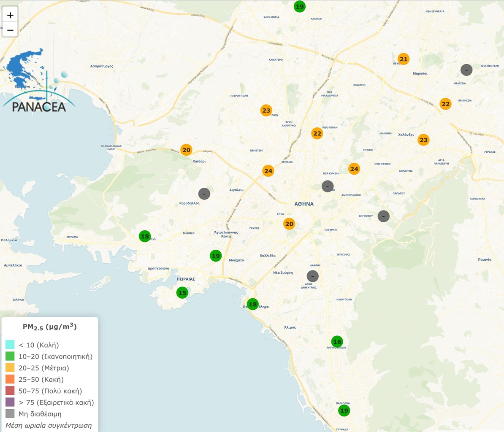The height and width of the screenshot is (432, 504).
Task: Select the green 19 marker near Acharnai
Action: coord(300,7)
